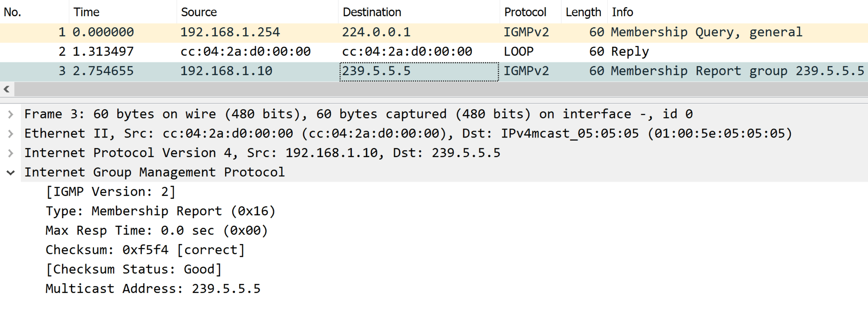868x312 pixels.
Task: Select the Membership Report packet for 239.5.5.5
Action: tap(297, 70)
